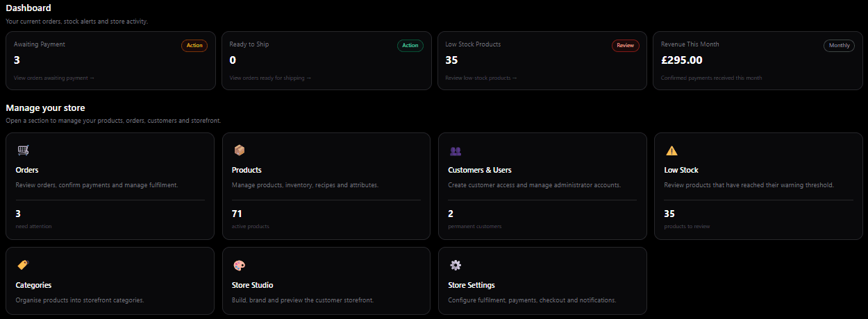868x319 pixels.
Task: Click 'Confirmed payments received this month' text
Action: tap(712, 78)
